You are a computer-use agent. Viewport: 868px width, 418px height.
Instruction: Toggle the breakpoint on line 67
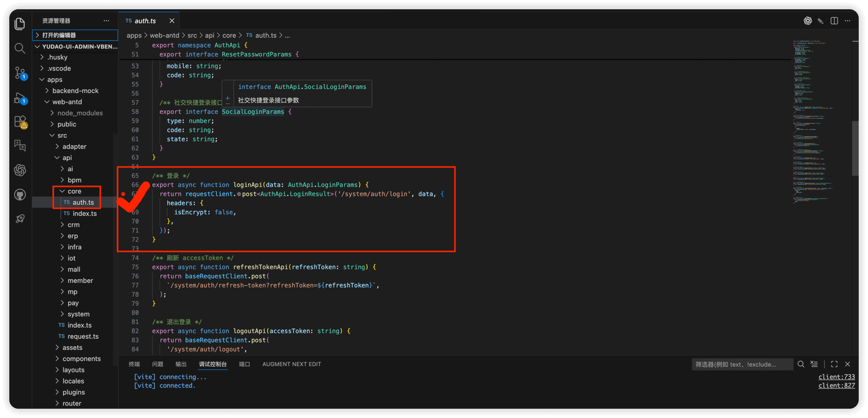tap(123, 194)
